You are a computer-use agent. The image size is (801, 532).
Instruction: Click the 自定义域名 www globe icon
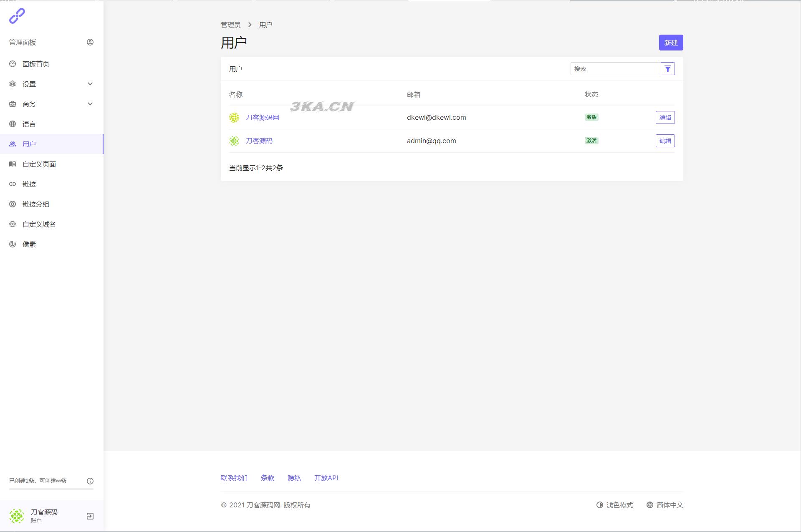(x=13, y=224)
